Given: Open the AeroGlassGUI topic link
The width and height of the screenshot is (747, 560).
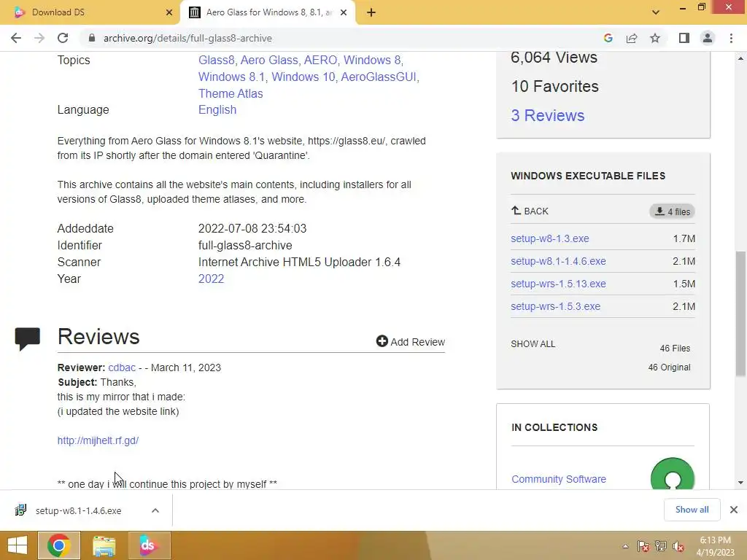Looking at the screenshot, I should click(379, 77).
